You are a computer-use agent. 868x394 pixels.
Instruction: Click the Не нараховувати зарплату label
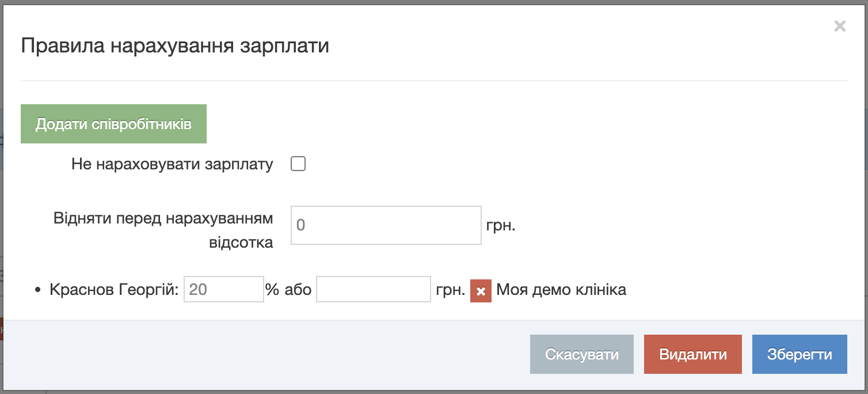tap(172, 164)
